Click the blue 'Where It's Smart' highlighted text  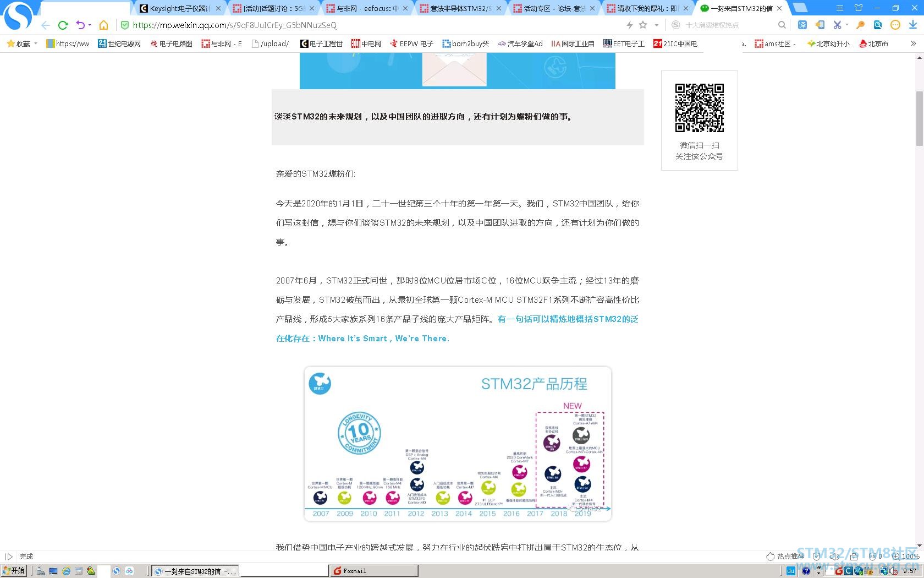(384, 339)
